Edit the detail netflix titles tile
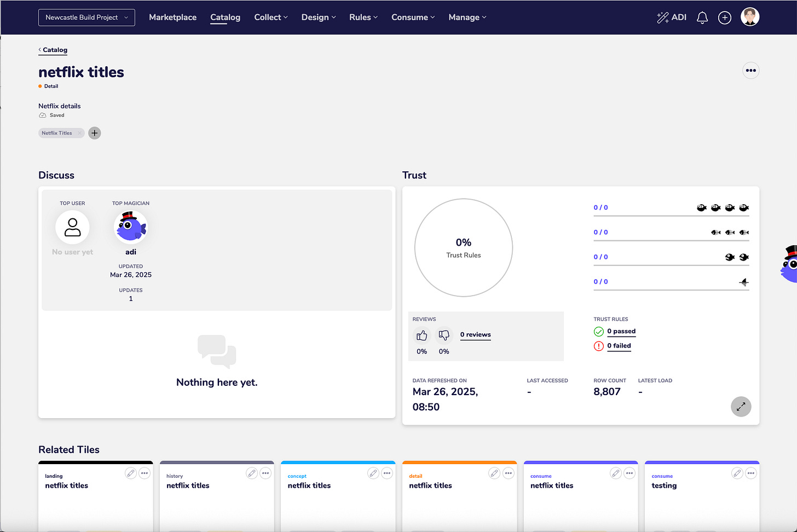797x532 pixels. pos(494,473)
